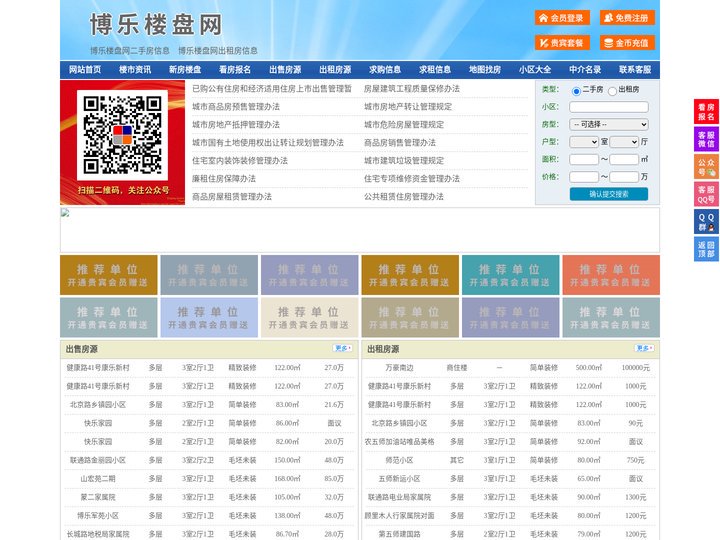Open the 求购信息 navigation item
Screen dimensions: 720x540
385,70
